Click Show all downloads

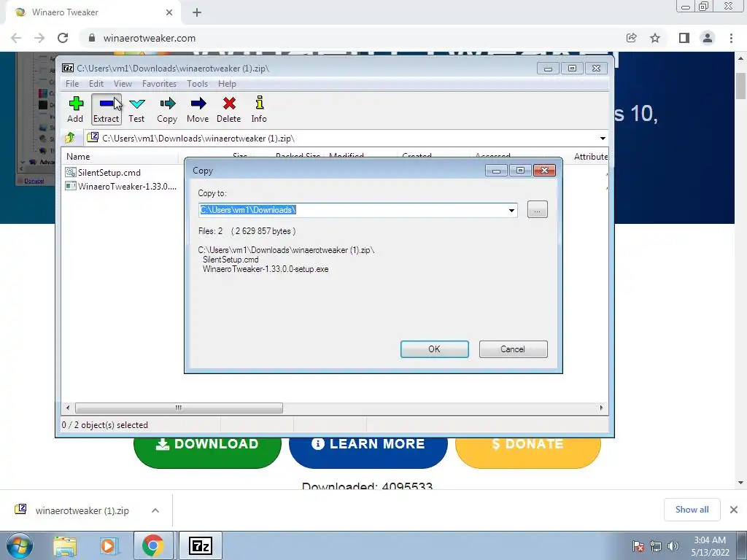click(x=692, y=510)
